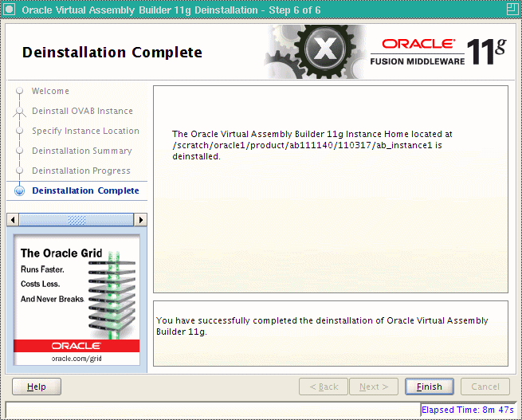Click the Specify Instance Location step marker
The width and height of the screenshot is (522, 420).
click(20, 131)
